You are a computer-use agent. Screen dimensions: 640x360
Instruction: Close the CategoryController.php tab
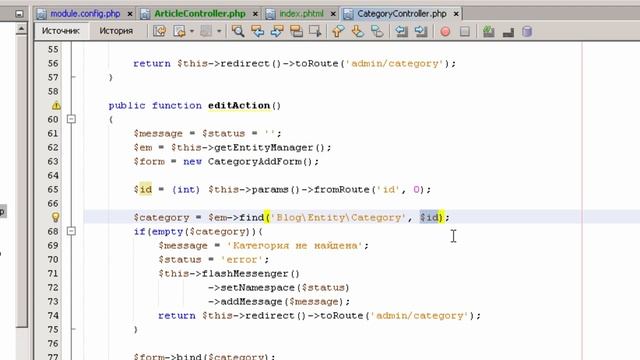point(456,14)
